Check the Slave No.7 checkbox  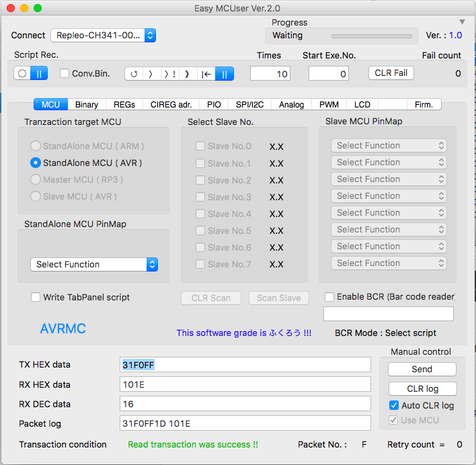(200, 264)
